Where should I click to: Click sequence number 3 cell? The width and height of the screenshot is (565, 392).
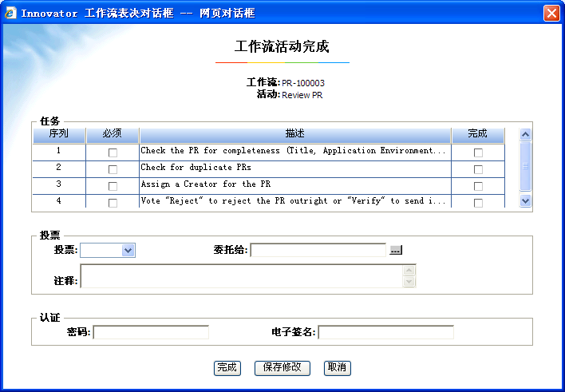coord(59,184)
